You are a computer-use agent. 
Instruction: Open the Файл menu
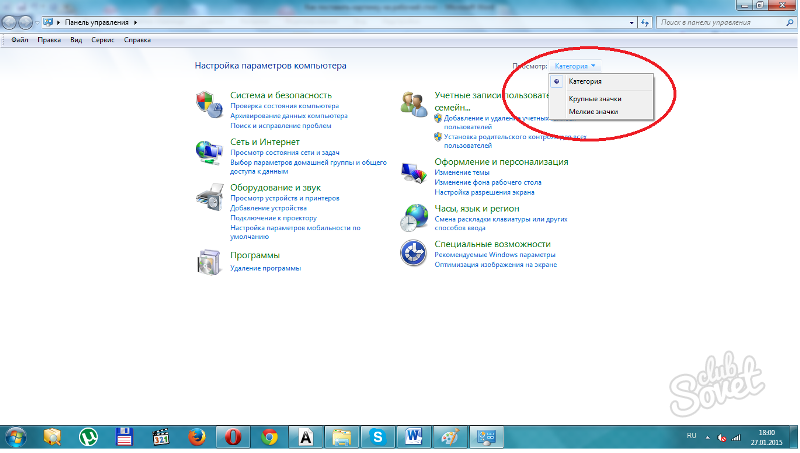[x=20, y=41]
